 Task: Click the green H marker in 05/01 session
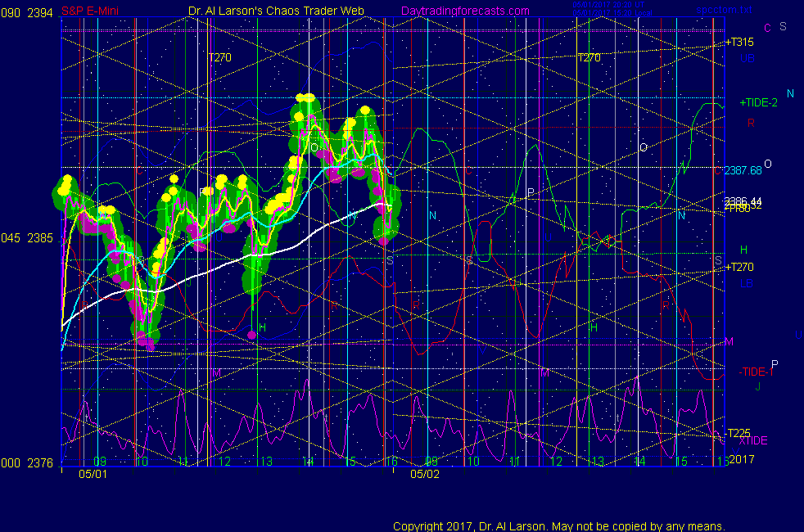263,328
